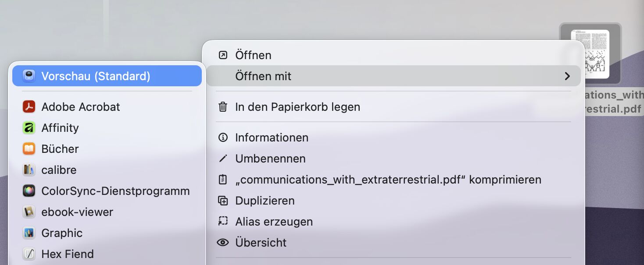Click the ColorSync-Dienstprogramm icon
The width and height of the screenshot is (644, 265).
[x=29, y=191]
